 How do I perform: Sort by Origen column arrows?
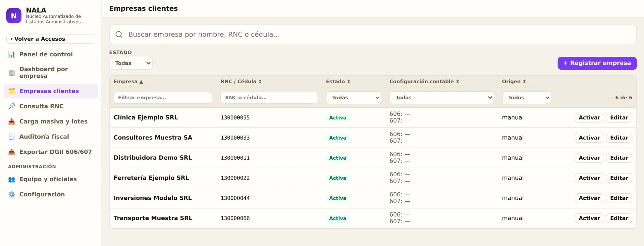pos(524,82)
